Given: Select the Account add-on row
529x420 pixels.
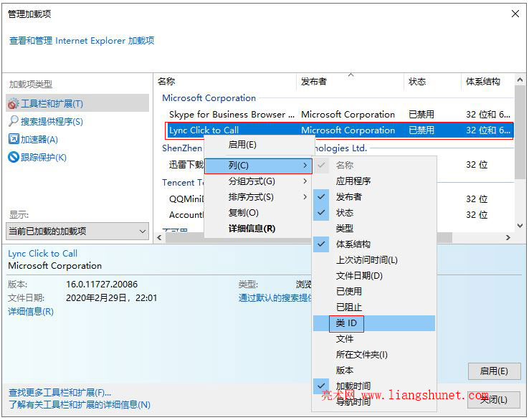Looking at the screenshot, I should click(x=186, y=215).
